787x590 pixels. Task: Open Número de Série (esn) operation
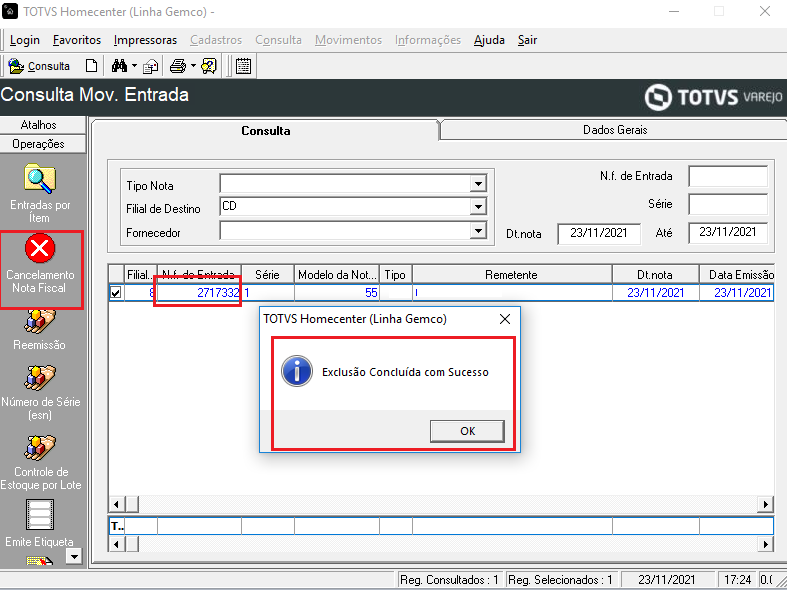coord(40,393)
